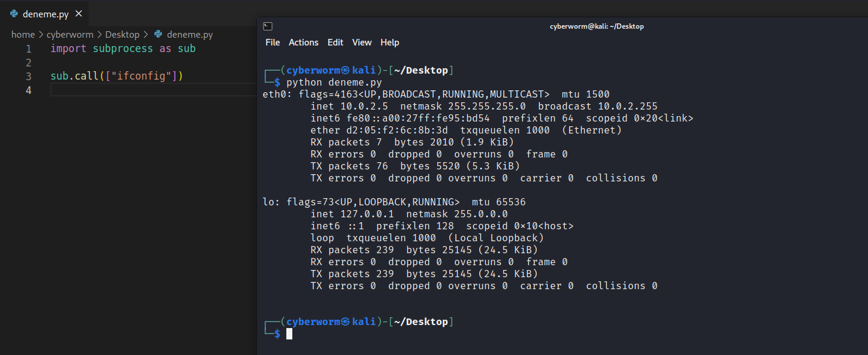Click the deneme.py breadcrumb file entry

point(189,35)
